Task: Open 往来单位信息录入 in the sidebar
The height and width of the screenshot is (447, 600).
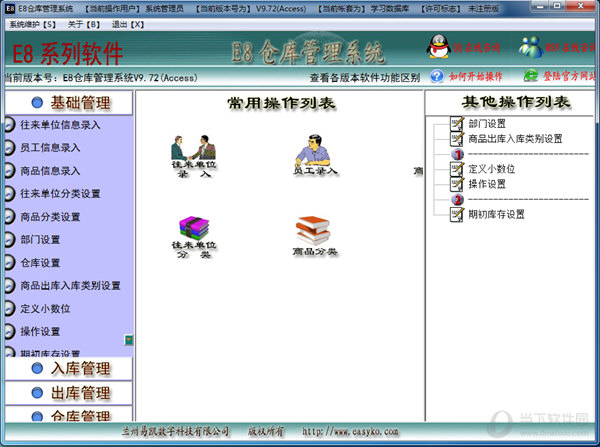Action: pos(60,125)
